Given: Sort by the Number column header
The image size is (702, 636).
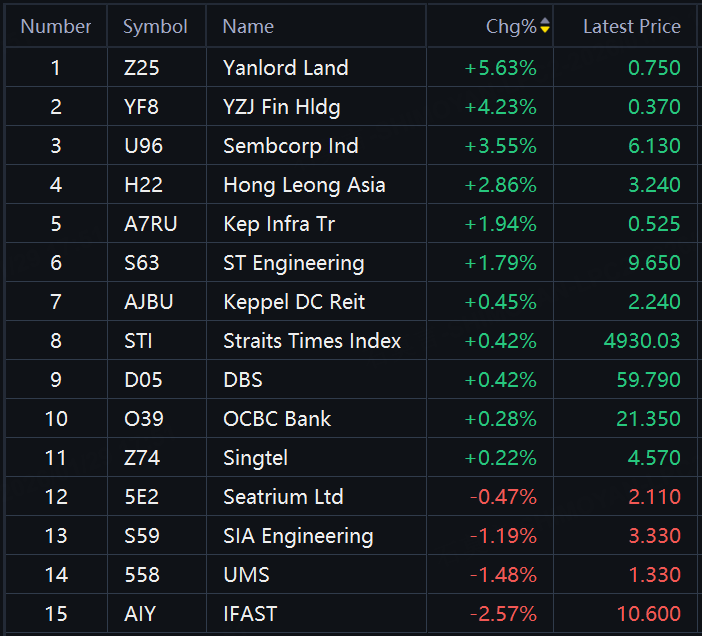Looking at the screenshot, I should coord(56,27).
